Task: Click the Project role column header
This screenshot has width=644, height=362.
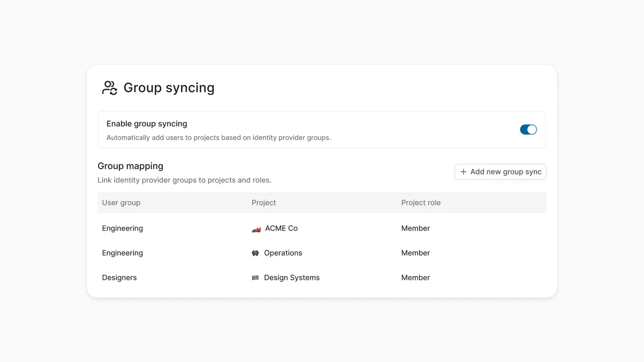Action: pos(421,203)
